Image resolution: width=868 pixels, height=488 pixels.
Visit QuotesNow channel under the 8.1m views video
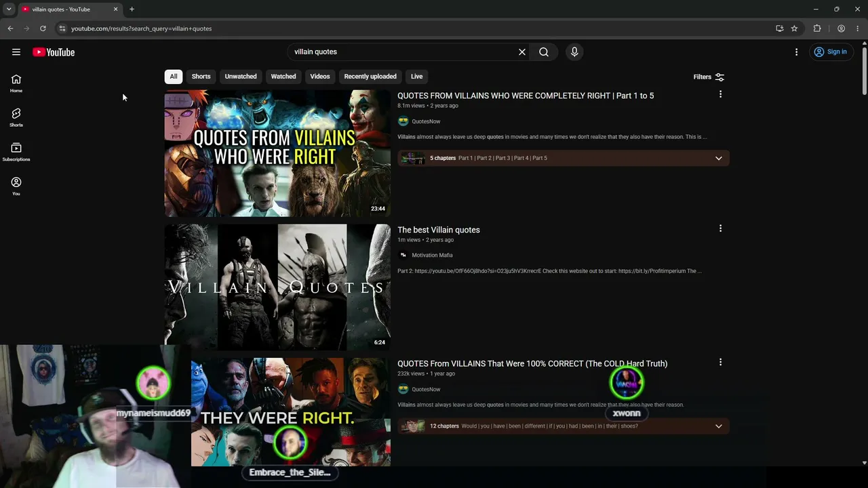tap(426, 121)
